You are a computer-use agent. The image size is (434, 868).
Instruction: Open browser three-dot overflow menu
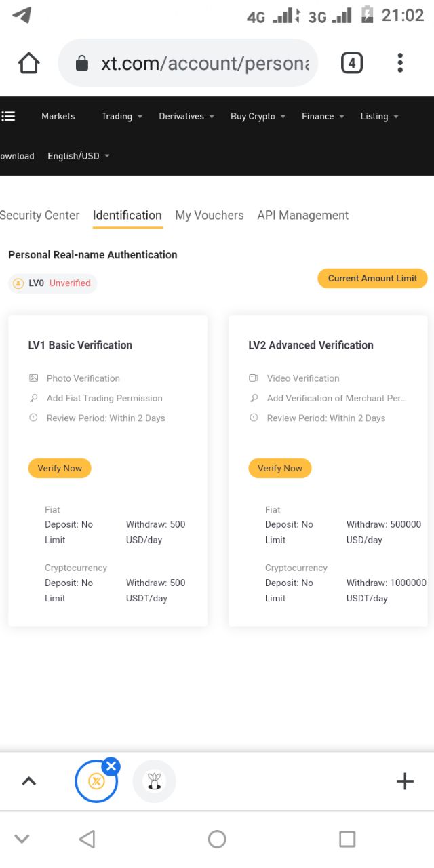click(x=400, y=63)
